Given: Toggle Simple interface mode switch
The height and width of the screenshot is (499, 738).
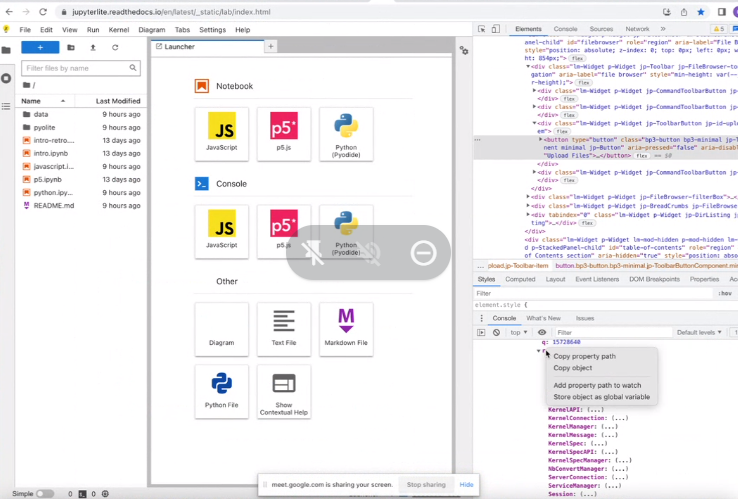Looking at the screenshot, I should click(45, 494).
